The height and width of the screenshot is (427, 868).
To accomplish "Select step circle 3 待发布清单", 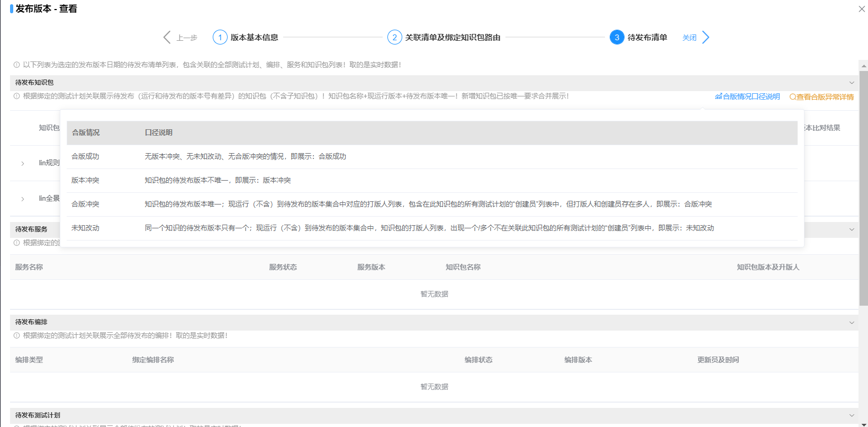I will click(x=617, y=37).
